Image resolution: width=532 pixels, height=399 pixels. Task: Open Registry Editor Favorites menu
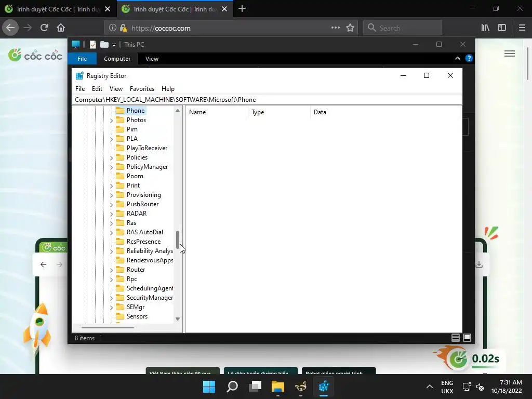tap(142, 88)
